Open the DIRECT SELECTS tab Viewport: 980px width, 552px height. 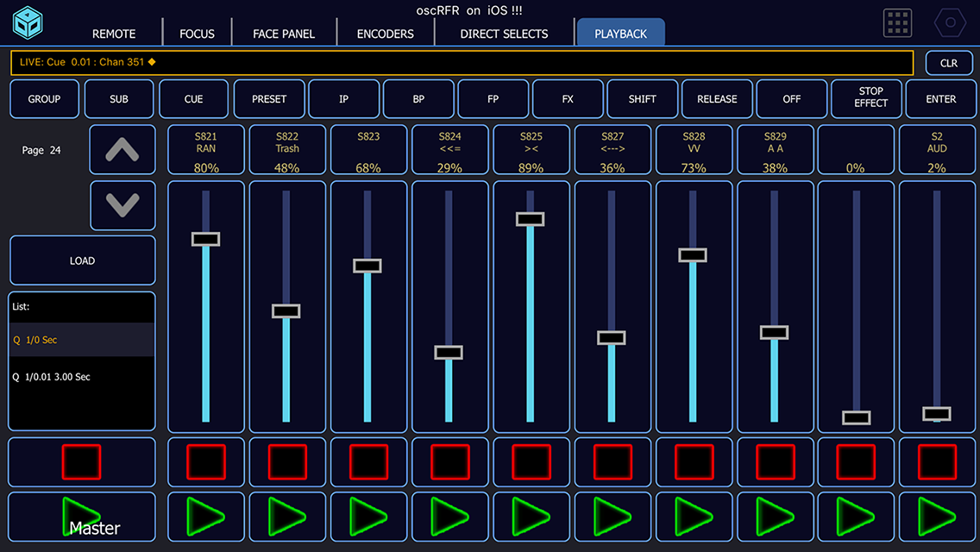coord(504,34)
